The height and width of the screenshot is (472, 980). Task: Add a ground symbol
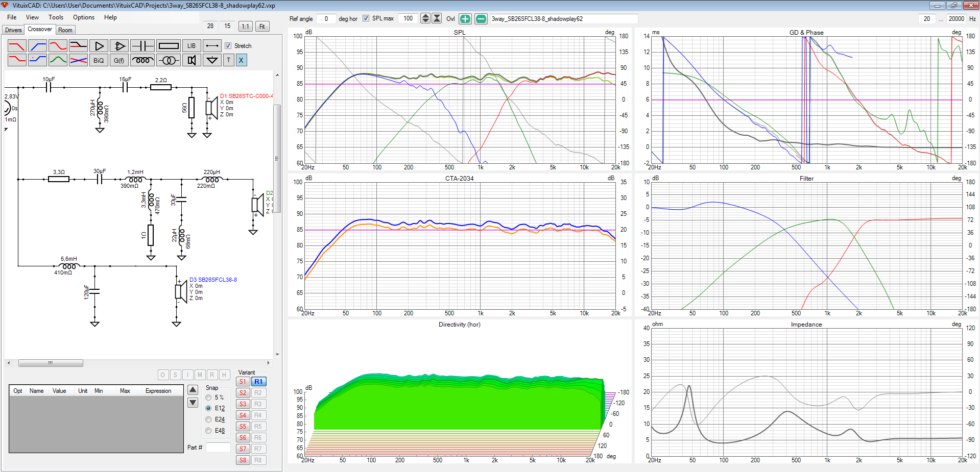(212, 60)
